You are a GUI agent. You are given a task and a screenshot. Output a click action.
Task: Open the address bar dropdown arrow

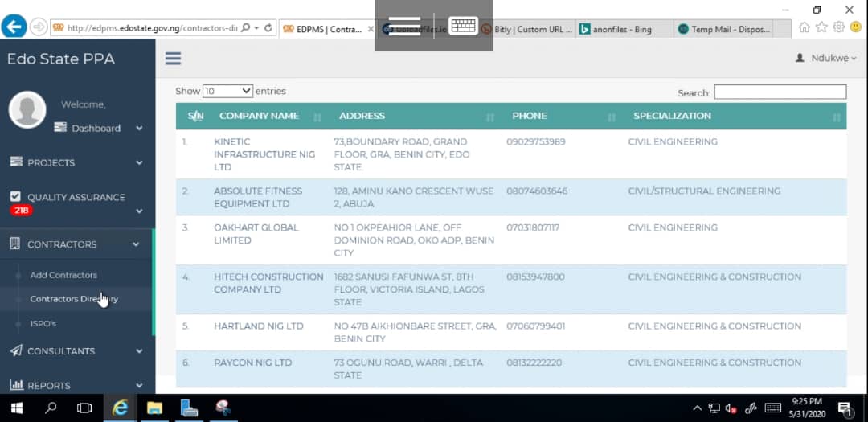point(257,27)
